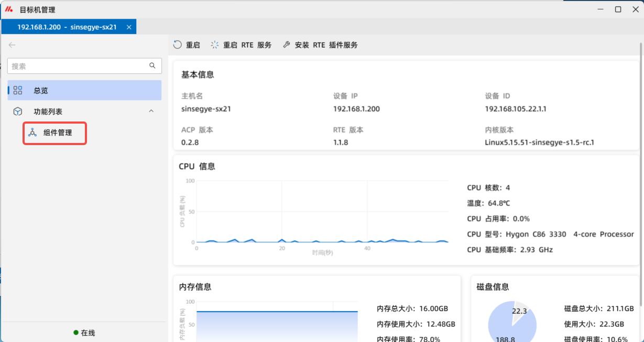This screenshot has height=342, width=644.
Task: Click the 重启 RTE 服务 spinner icon
Action: [x=215, y=45]
